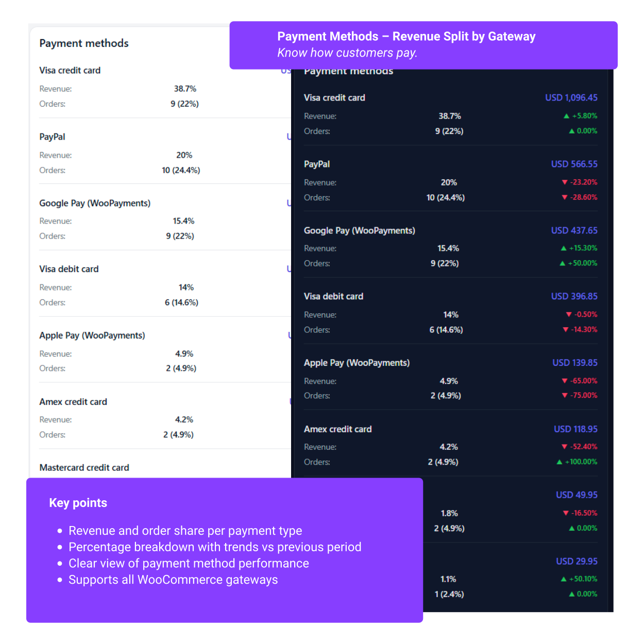Viewport: 644px width, 644px height.
Task: Click the Payment methods title in light panel
Action: pyautogui.click(x=84, y=43)
